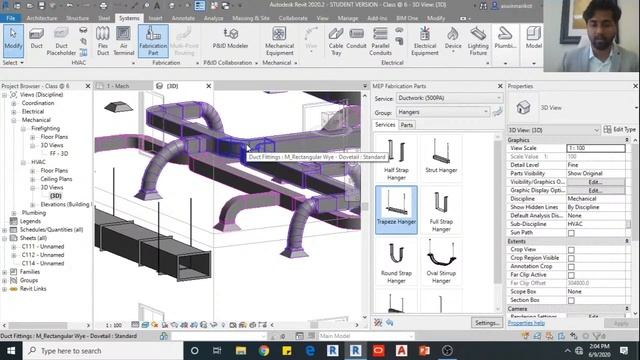Click the Edit Type button
This screenshot has width=640, height=360.
(x=620, y=130)
